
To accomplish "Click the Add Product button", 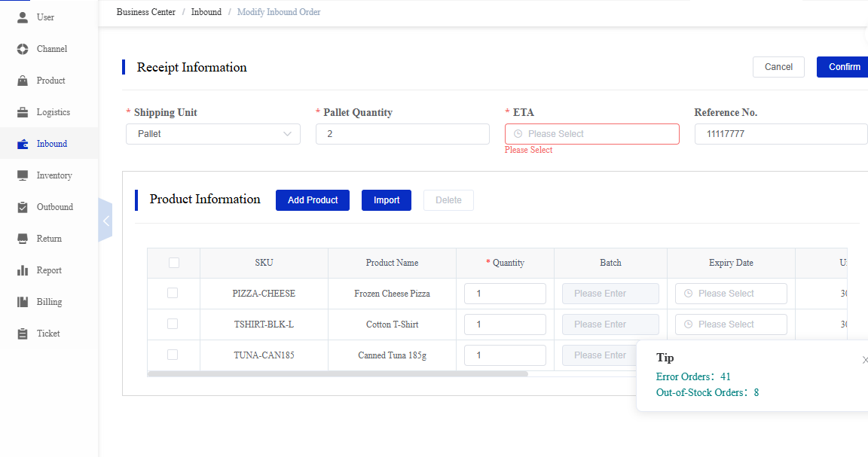I will point(313,200).
